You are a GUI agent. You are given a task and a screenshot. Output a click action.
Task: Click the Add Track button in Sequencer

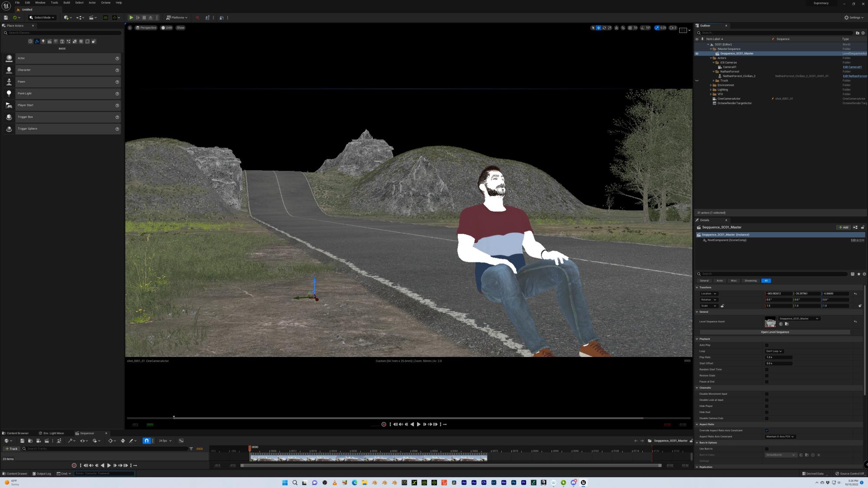tap(11, 449)
